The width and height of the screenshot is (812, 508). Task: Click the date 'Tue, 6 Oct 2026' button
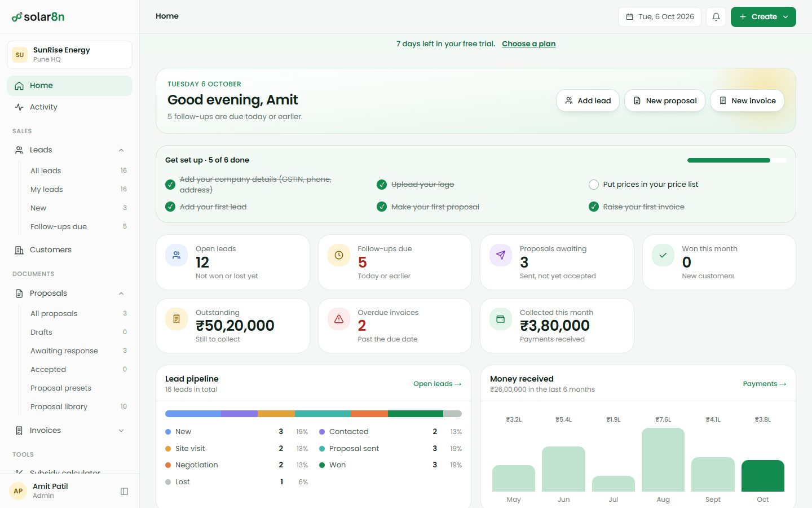pos(660,17)
